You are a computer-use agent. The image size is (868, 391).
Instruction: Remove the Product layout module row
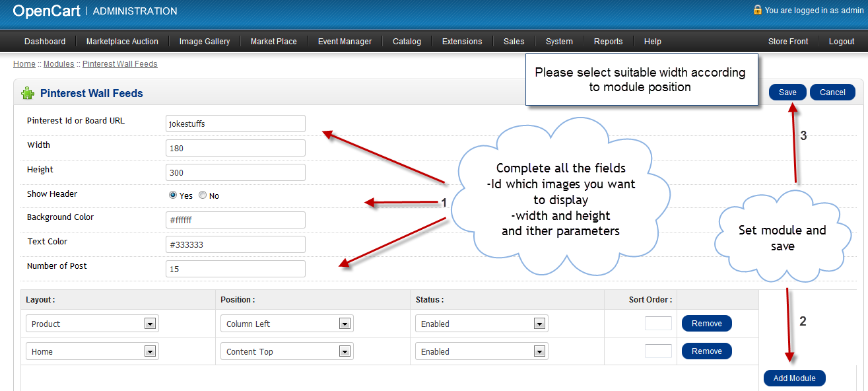point(707,324)
